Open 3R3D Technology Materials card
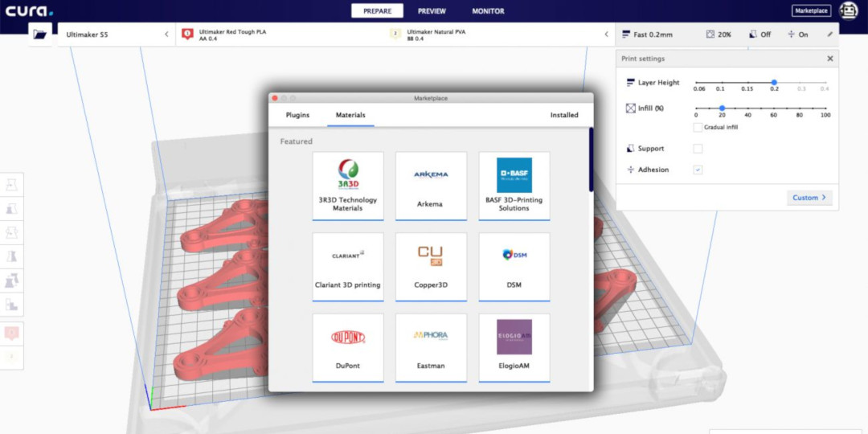The image size is (868, 434). (x=348, y=186)
